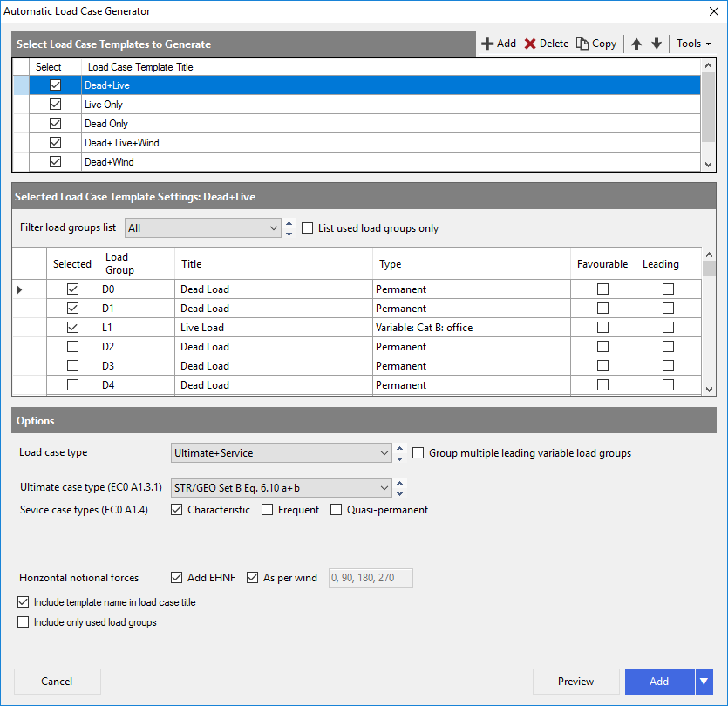Click the Preview button

pos(575,682)
